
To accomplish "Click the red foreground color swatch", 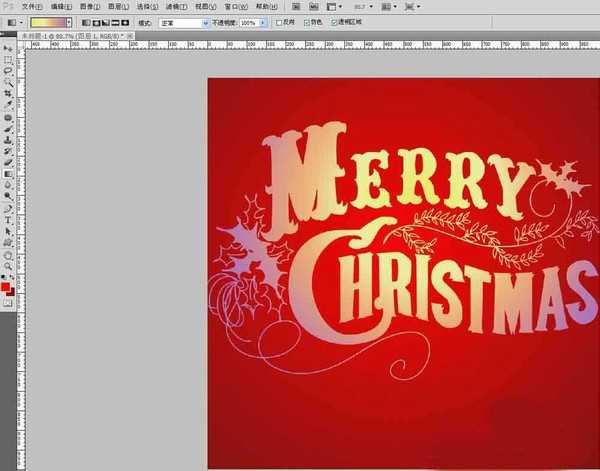I will (x=6, y=287).
